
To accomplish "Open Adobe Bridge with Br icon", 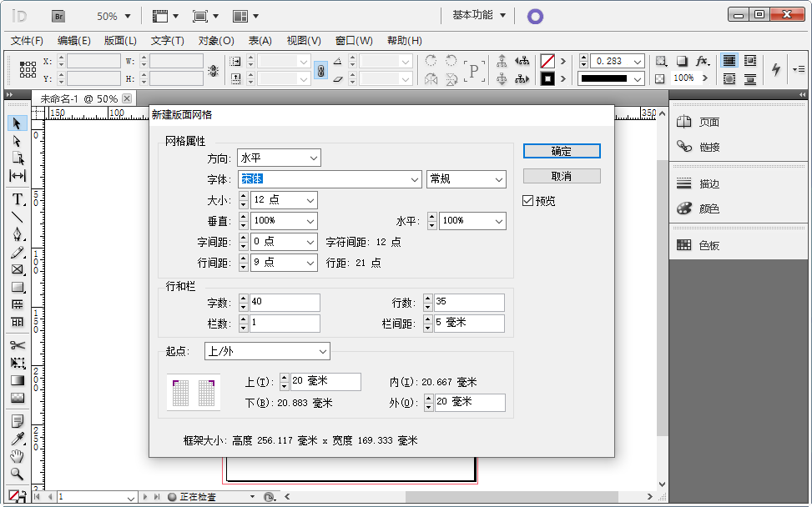I will click(58, 17).
